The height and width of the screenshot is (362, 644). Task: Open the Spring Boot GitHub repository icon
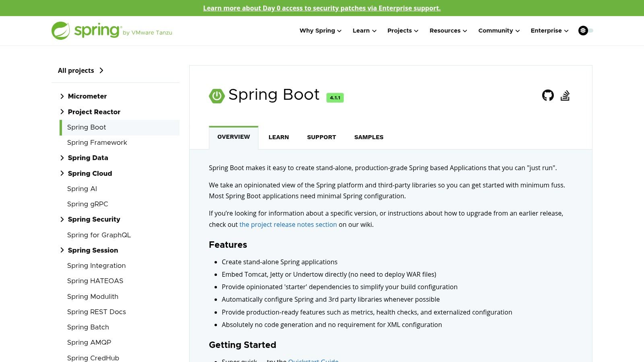(548, 95)
